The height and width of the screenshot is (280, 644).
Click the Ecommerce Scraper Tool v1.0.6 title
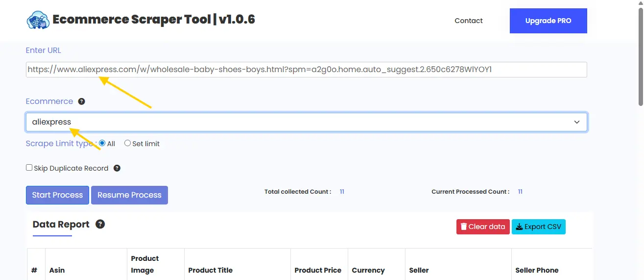tap(154, 20)
